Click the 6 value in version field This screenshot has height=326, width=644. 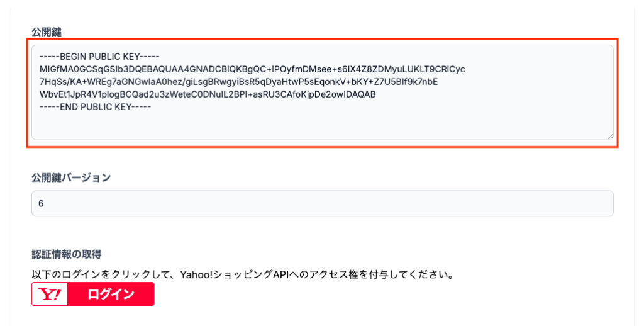(41, 204)
